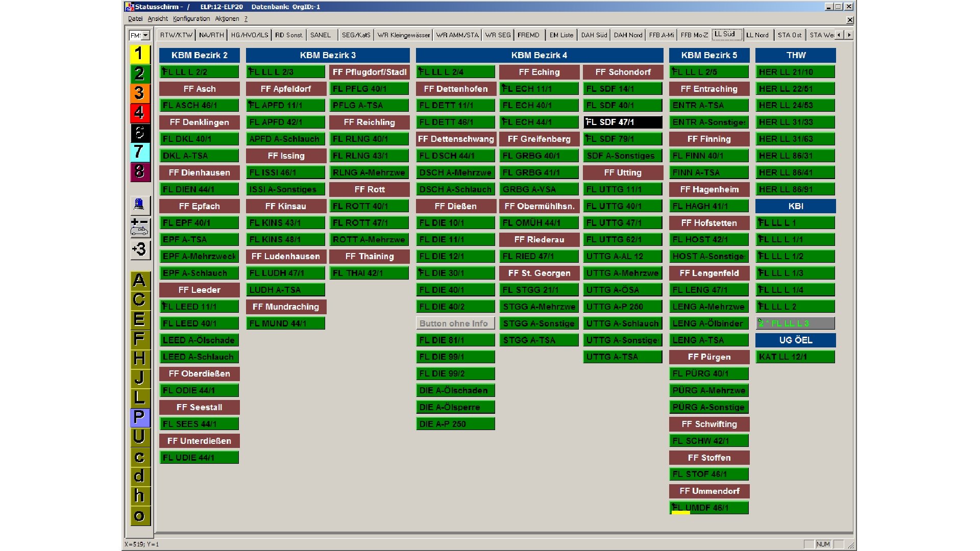Select yellow status 1 button
The height and width of the screenshot is (551, 980).
pos(139,54)
